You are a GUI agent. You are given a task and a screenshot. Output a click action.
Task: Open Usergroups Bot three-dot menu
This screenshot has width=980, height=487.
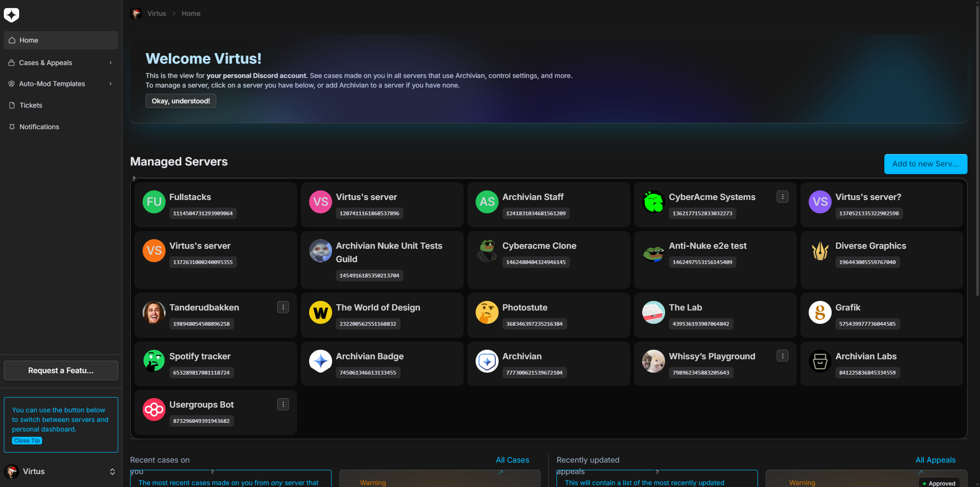tap(283, 404)
